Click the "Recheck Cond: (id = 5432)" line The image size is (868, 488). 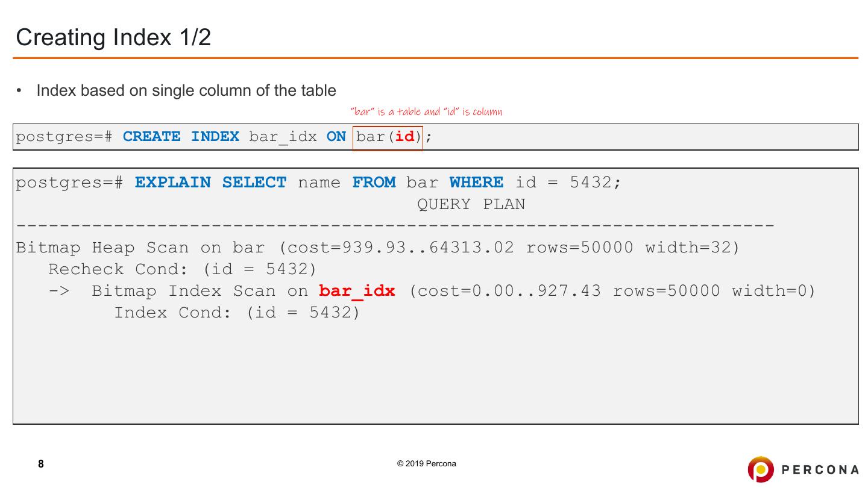tap(182, 269)
